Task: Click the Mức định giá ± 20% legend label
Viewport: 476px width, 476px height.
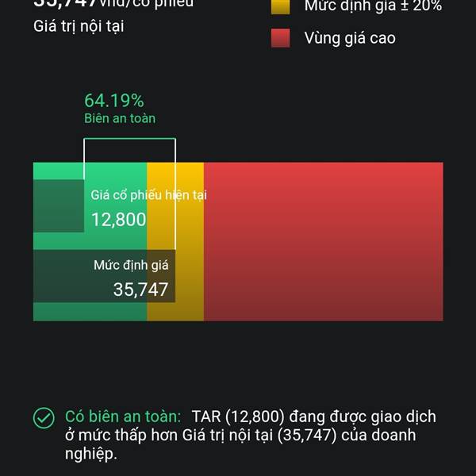Action: click(373, 6)
